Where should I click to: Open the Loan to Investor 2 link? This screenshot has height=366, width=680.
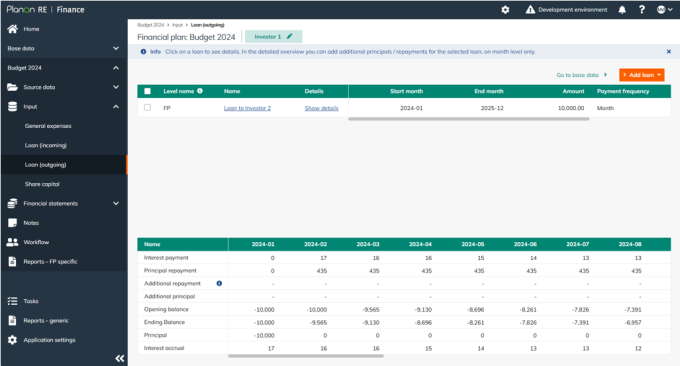pyautogui.click(x=247, y=108)
